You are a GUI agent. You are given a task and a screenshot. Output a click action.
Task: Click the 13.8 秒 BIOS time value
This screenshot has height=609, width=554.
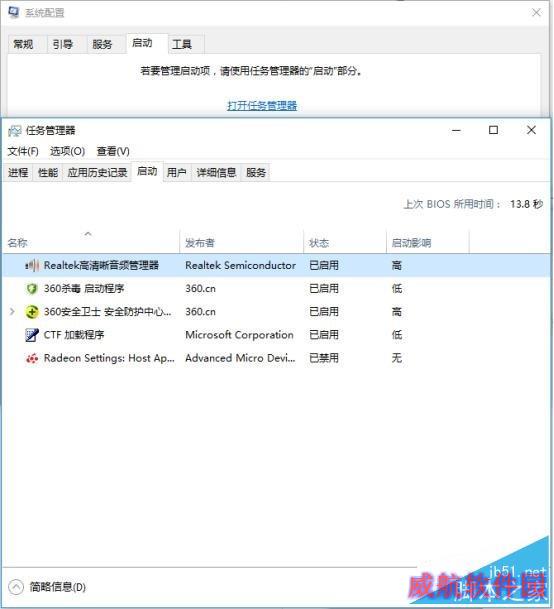point(526,204)
